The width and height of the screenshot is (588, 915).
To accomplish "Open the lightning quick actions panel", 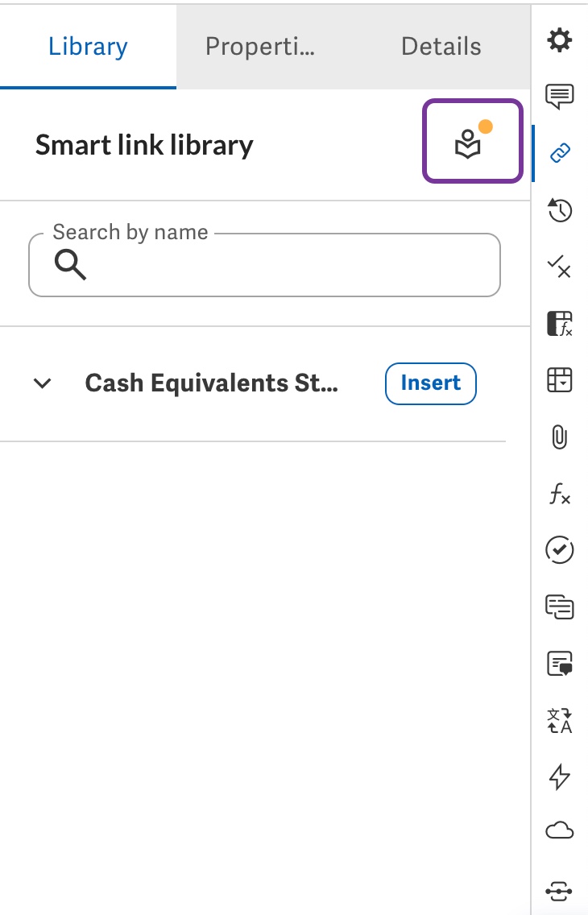I will 560,776.
